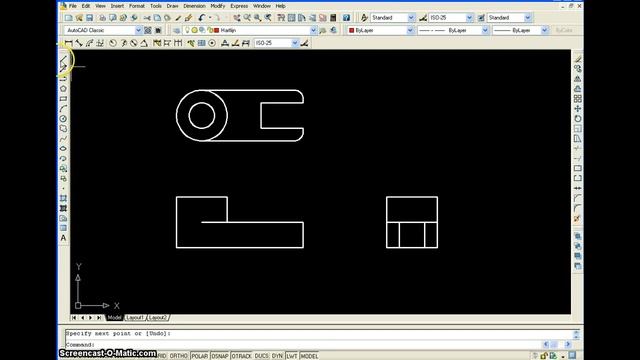
Task: Switch to the Layout2 tab
Action: click(x=158, y=318)
